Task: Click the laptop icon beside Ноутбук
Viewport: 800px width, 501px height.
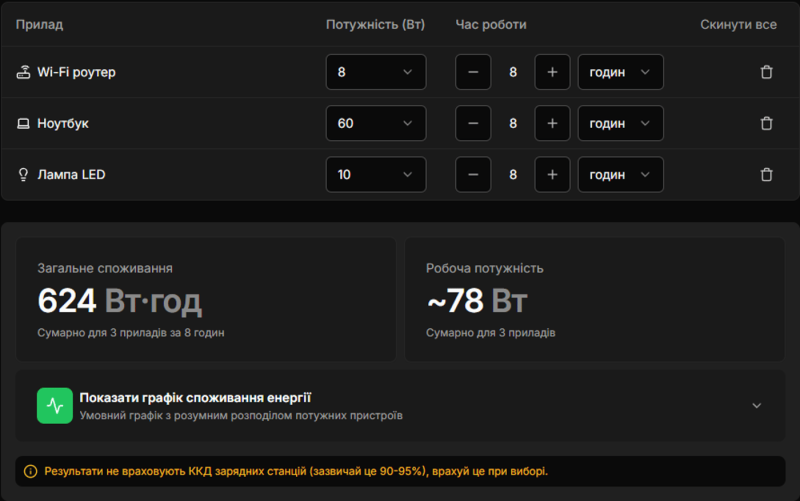Action: tap(24, 123)
